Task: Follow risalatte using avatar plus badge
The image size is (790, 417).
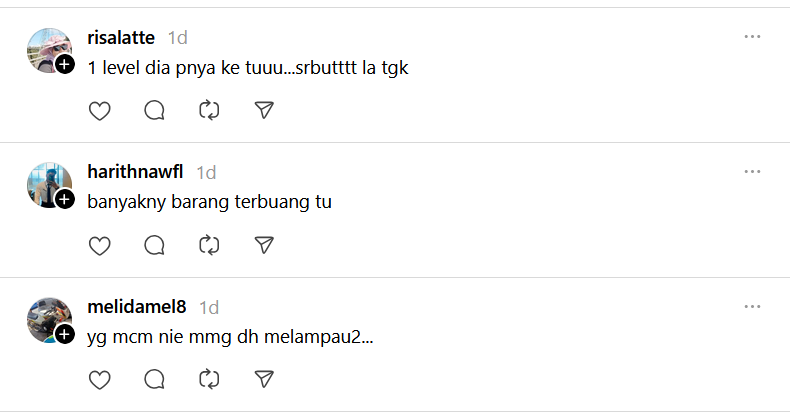Action: pyautogui.click(x=65, y=65)
